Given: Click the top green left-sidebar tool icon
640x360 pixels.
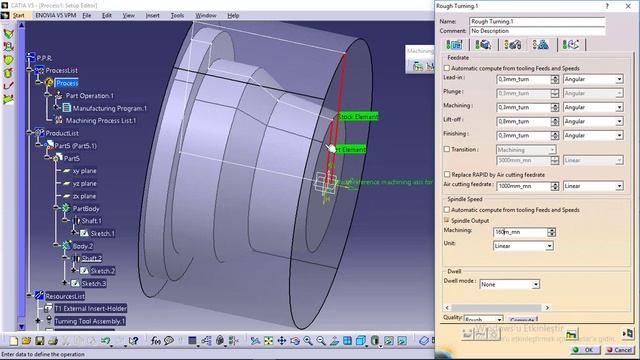Looking at the screenshot, I should point(8,33).
